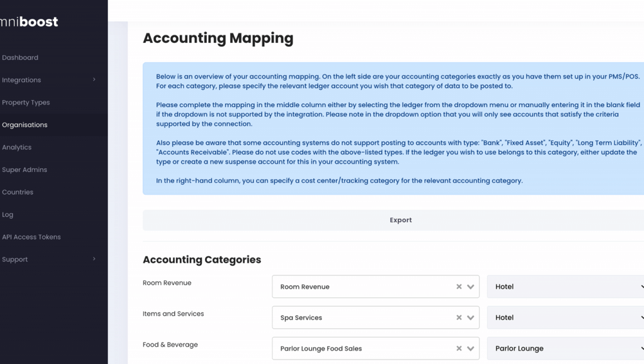Clear the Room Revenue ledger selection
Image resolution: width=644 pixels, height=364 pixels.
point(459,287)
